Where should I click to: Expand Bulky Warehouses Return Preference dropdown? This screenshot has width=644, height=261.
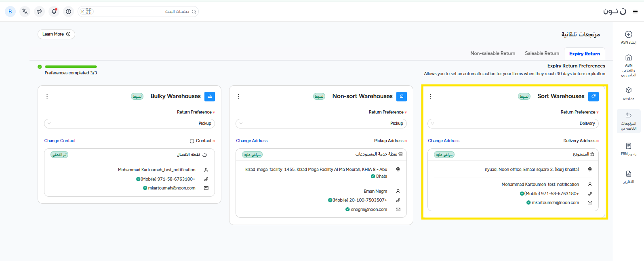click(x=129, y=124)
